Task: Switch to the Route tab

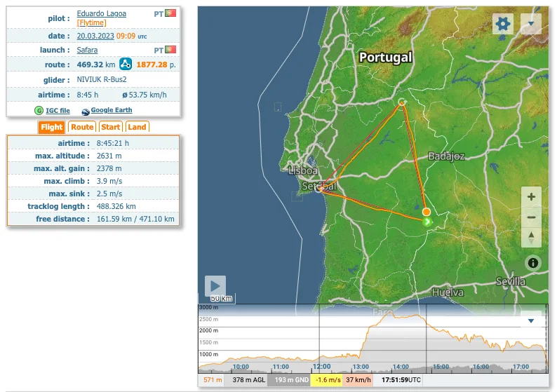Action: click(x=82, y=127)
